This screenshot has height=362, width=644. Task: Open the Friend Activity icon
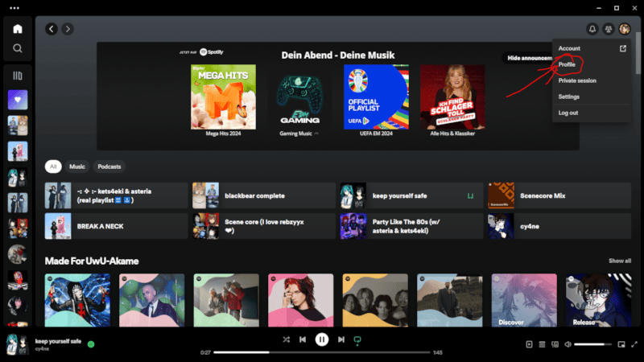coord(609,29)
